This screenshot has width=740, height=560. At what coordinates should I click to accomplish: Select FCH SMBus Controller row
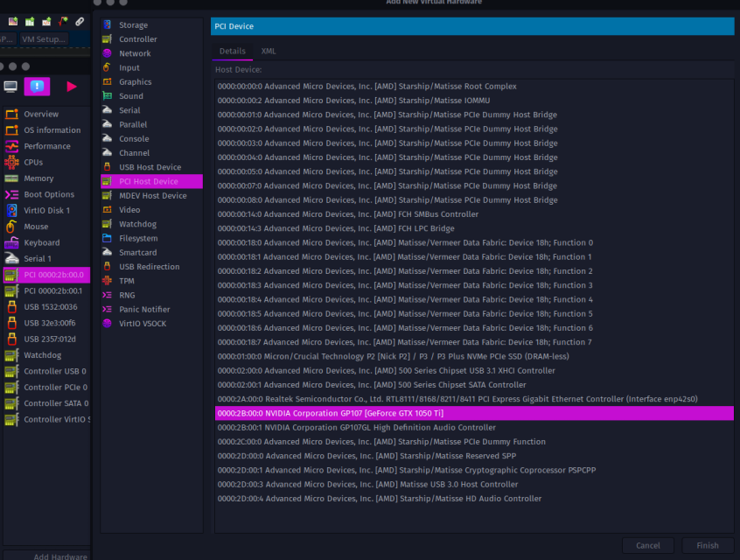click(474, 214)
